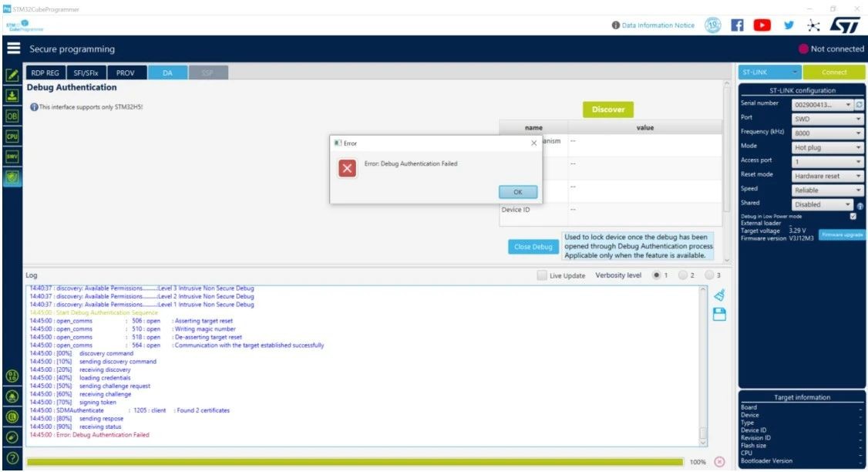Switch to the SFI/SFIx tab
The width and height of the screenshot is (868, 472).
point(86,72)
